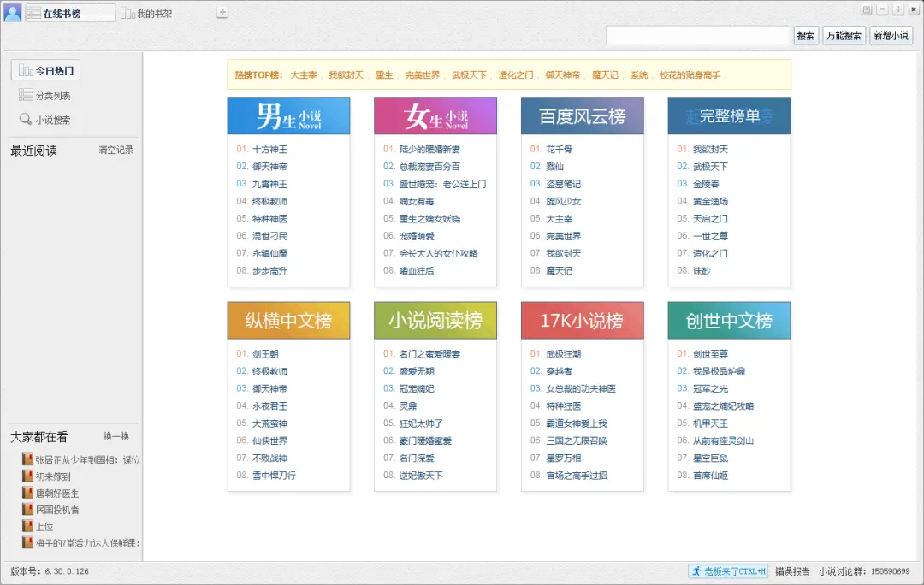Click 清空记录 link
924x585 pixels.
pos(116,151)
